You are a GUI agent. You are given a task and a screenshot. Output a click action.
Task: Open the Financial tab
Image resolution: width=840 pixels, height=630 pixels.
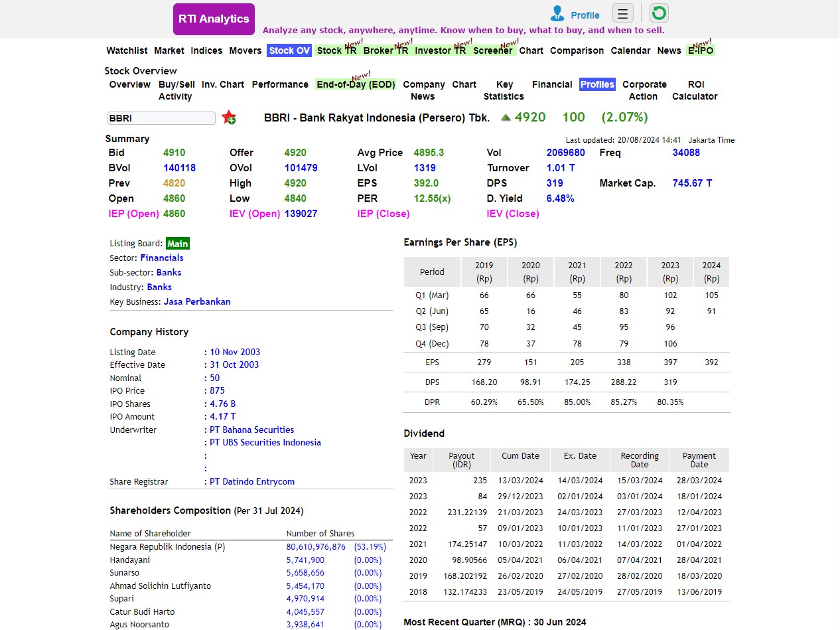(552, 84)
